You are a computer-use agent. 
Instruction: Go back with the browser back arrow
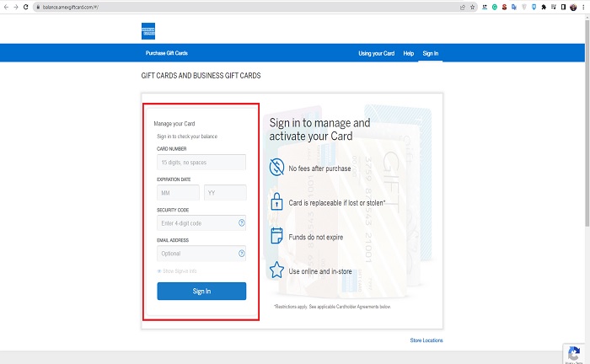6,7
